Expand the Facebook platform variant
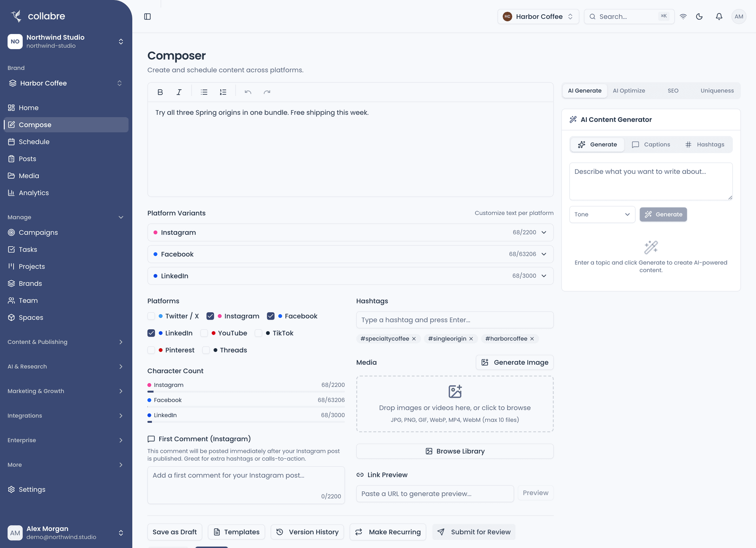Image resolution: width=756 pixels, height=548 pixels. coord(351,254)
